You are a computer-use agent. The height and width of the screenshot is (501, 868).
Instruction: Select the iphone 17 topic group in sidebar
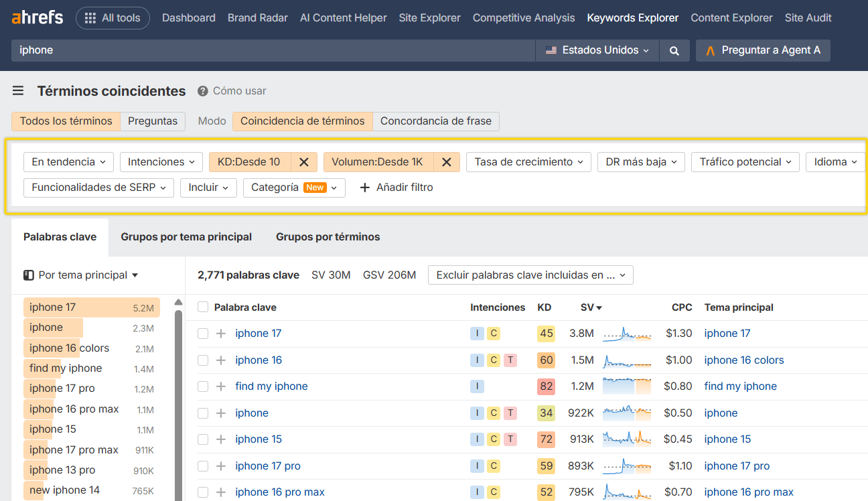[92, 307]
